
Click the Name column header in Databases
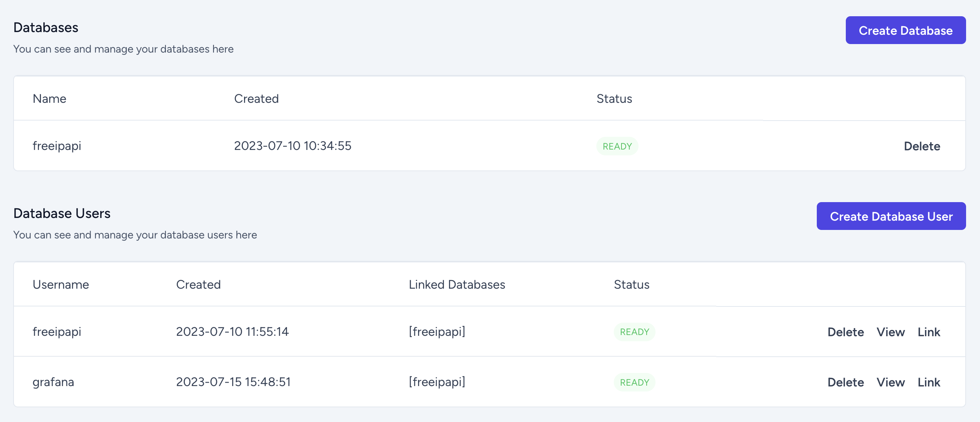[x=50, y=99]
